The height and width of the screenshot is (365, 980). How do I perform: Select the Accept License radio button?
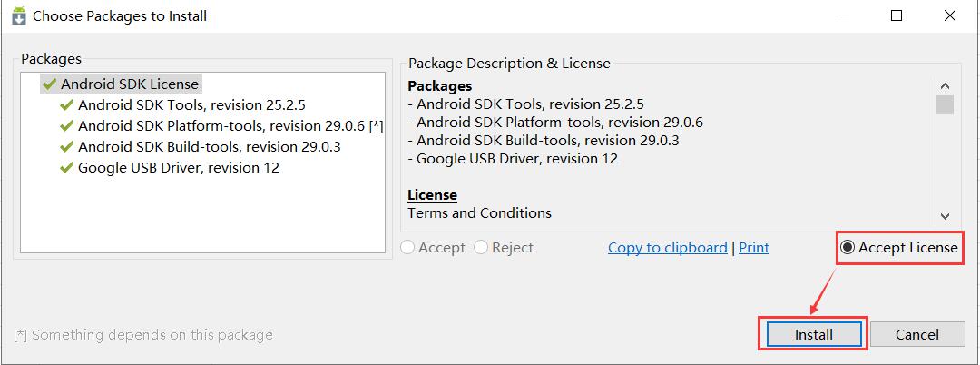tap(847, 248)
